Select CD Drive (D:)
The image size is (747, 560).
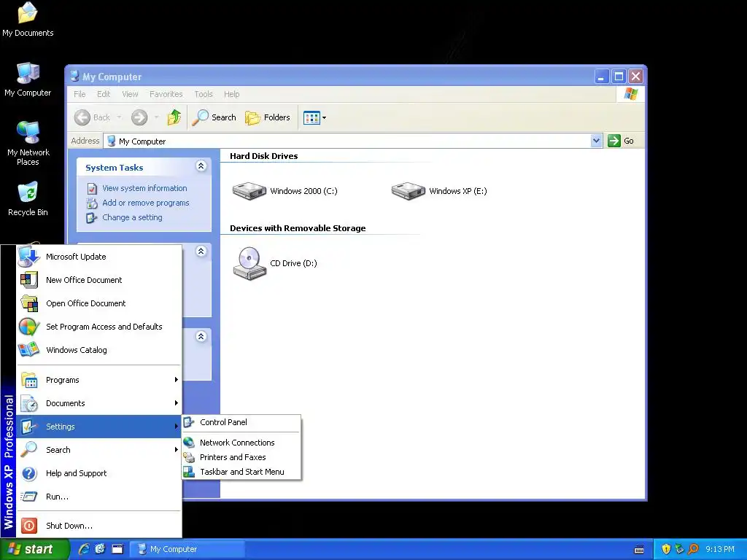tap(275, 263)
